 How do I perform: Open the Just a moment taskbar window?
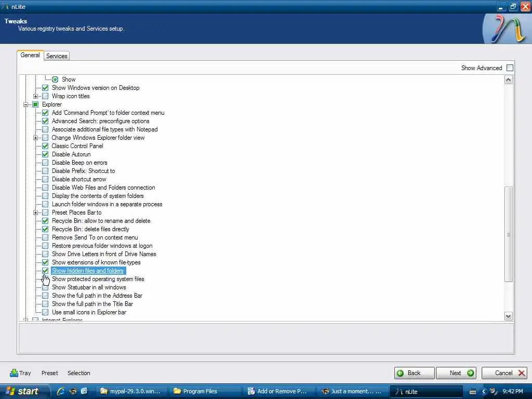(352, 391)
